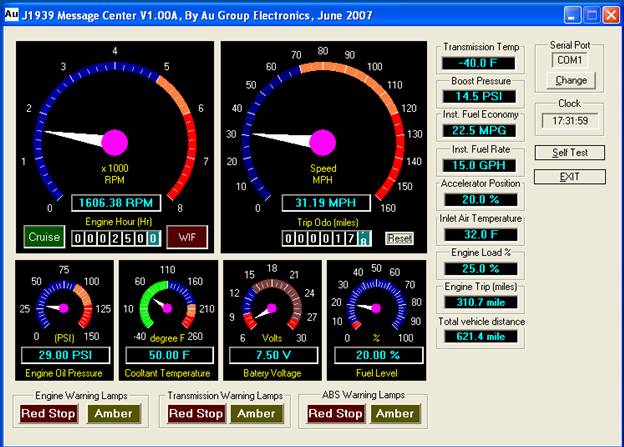The height and width of the screenshot is (447, 624).
Task: Click the RPM gauge magenta hub
Action: point(115,142)
